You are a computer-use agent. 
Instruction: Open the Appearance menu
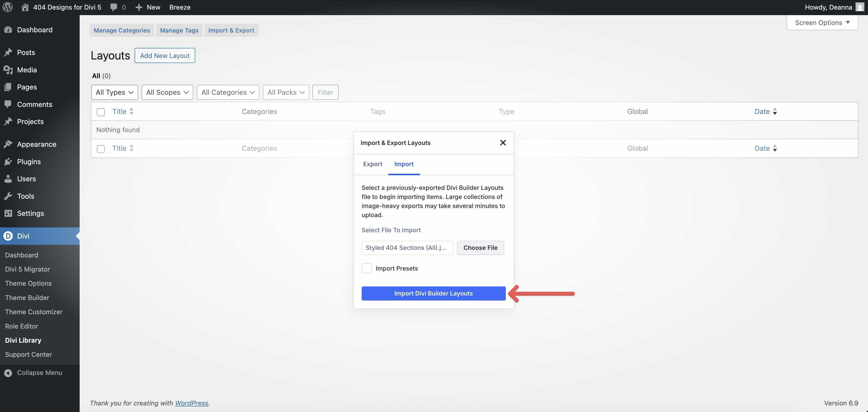(x=36, y=144)
